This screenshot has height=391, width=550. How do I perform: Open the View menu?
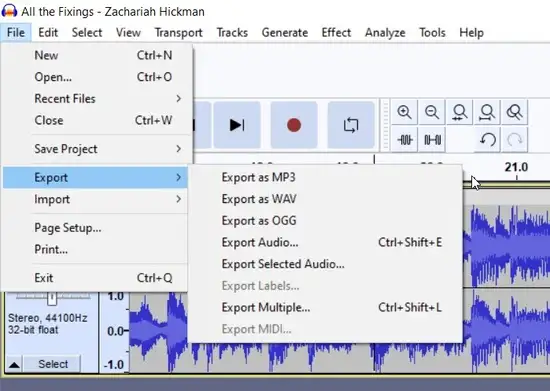[128, 33]
